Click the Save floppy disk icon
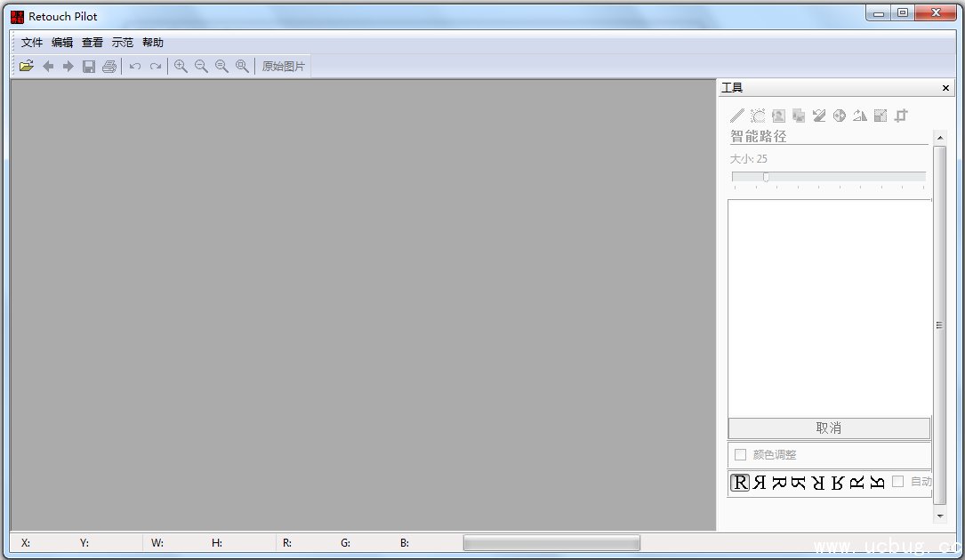This screenshot has width=965, height=560. tap(89, 67)
